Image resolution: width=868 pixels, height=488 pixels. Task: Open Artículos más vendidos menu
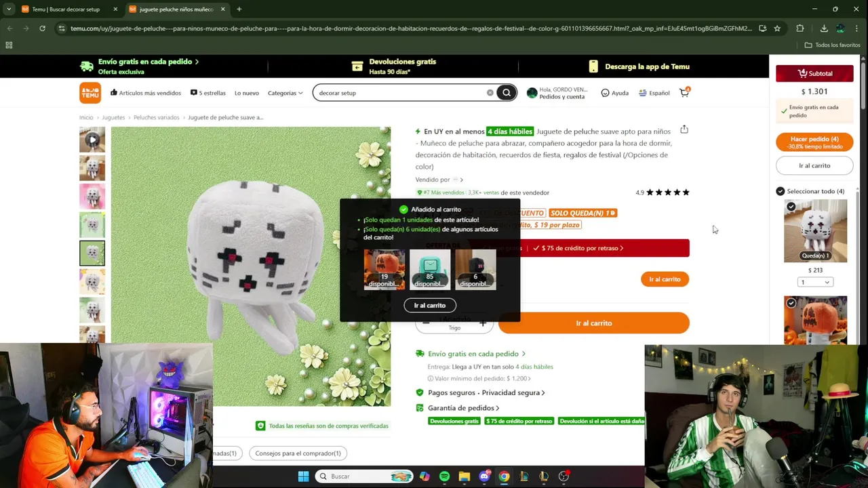coord(145,93)
